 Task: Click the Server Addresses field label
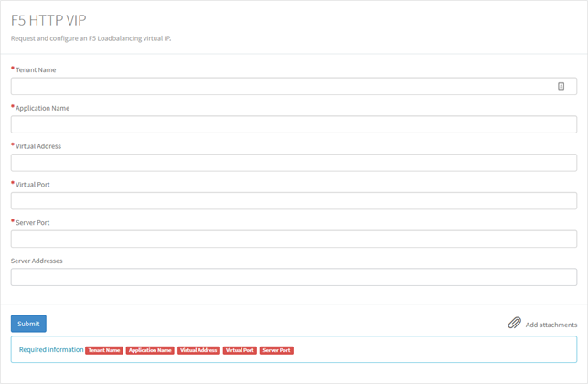[37, 261]
